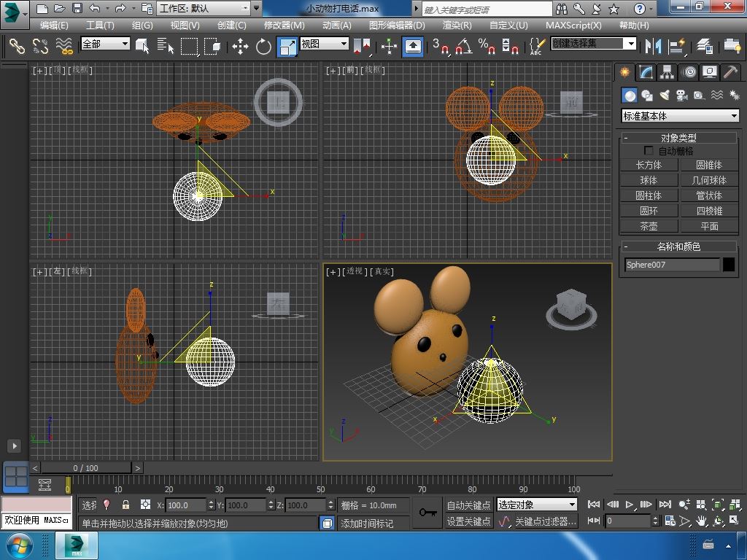This screenshot has width=747, height=560.
Task: Open the 创建选择集 named selection dropdown
Action: (x=594, y=43)
